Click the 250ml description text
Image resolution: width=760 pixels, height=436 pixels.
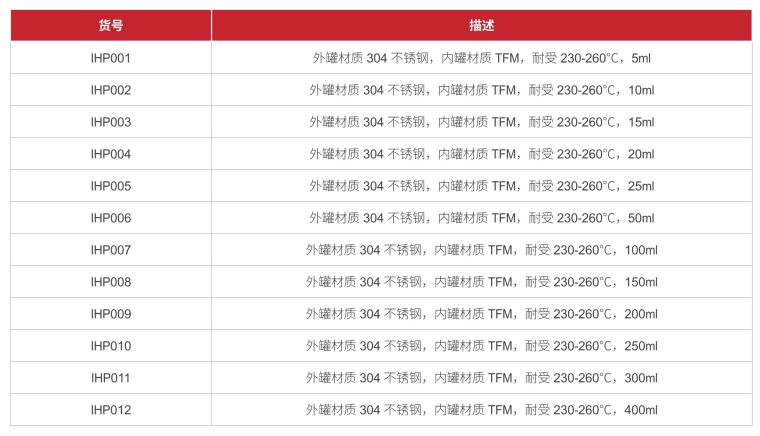481,346
